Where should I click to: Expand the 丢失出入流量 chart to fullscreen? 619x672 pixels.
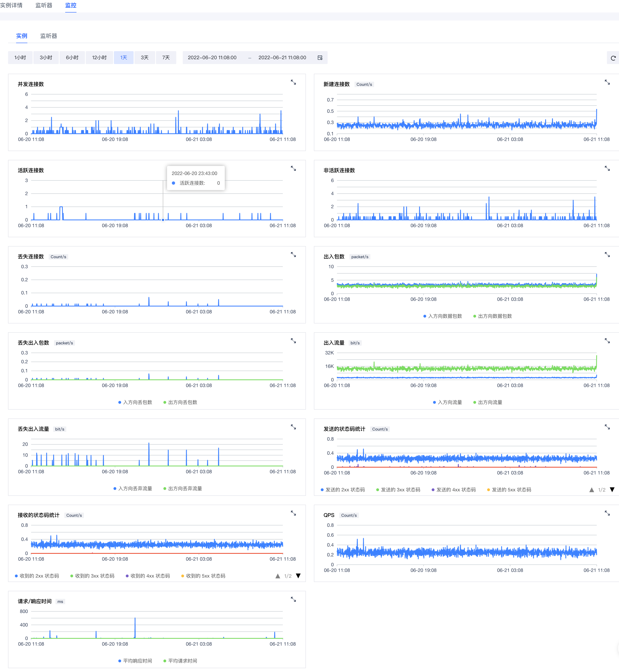[293, 427]
